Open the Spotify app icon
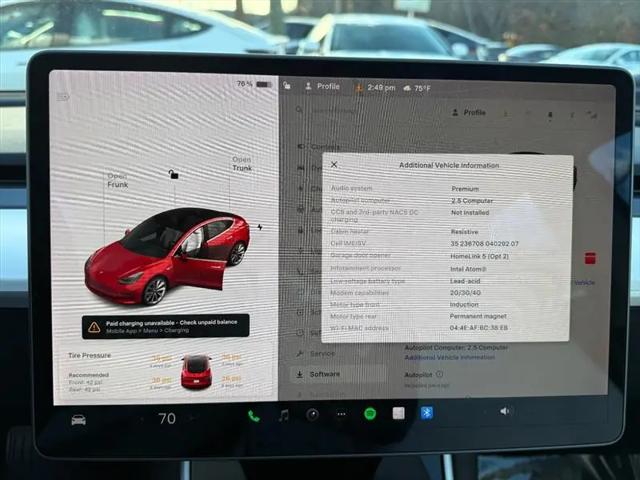640x480 pixels. coord(370,414)
